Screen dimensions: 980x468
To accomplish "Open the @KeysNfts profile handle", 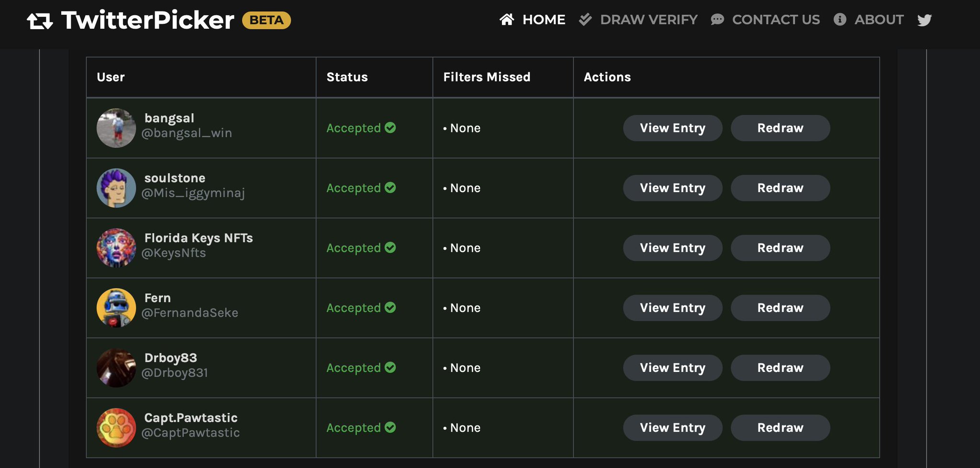I will click(174, 253).
